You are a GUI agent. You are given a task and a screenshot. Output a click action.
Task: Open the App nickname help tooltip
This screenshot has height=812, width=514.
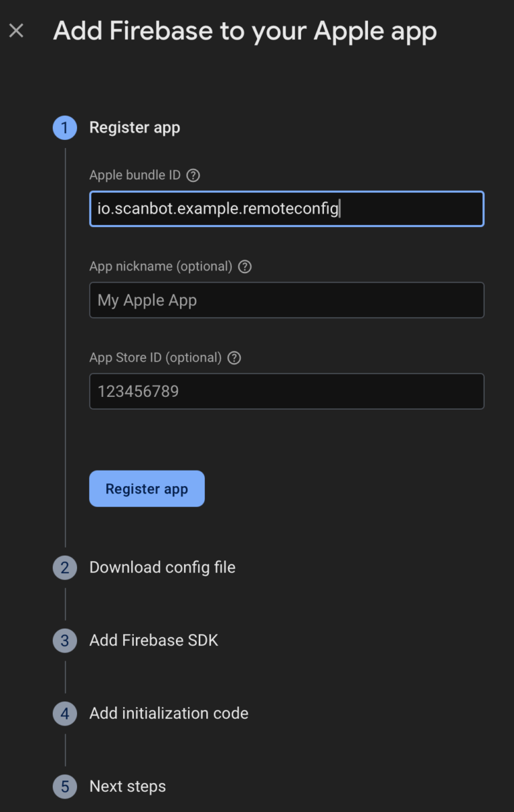(244, 266)
